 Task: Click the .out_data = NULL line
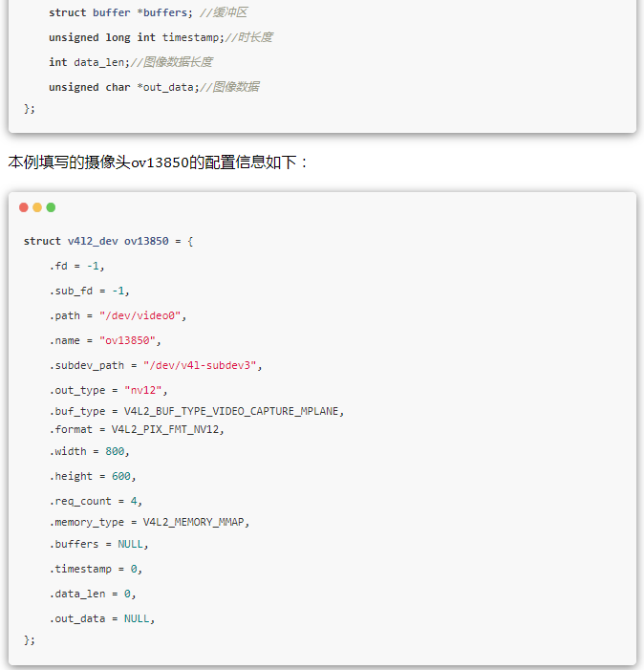pos(101,618)
